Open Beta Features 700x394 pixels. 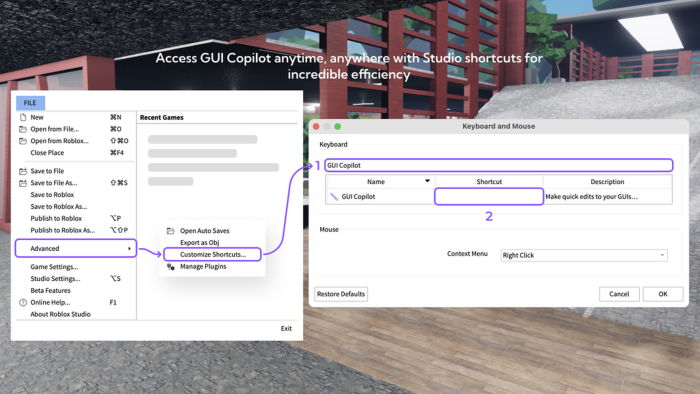tap(50, 290)
